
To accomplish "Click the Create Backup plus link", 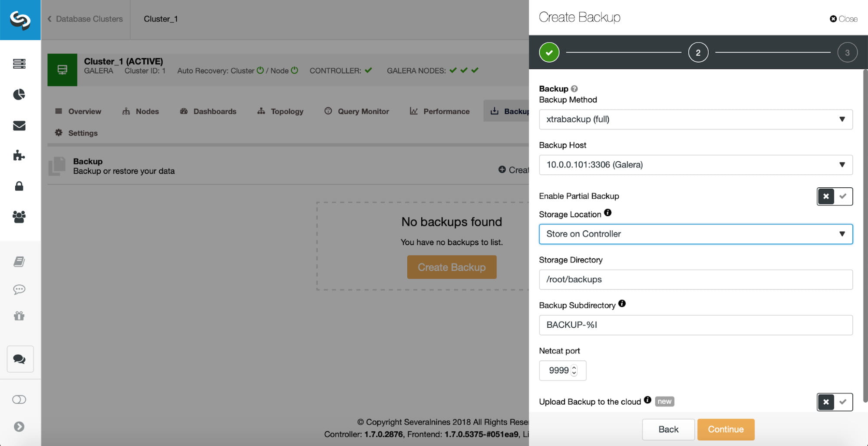I will point(514,170).
